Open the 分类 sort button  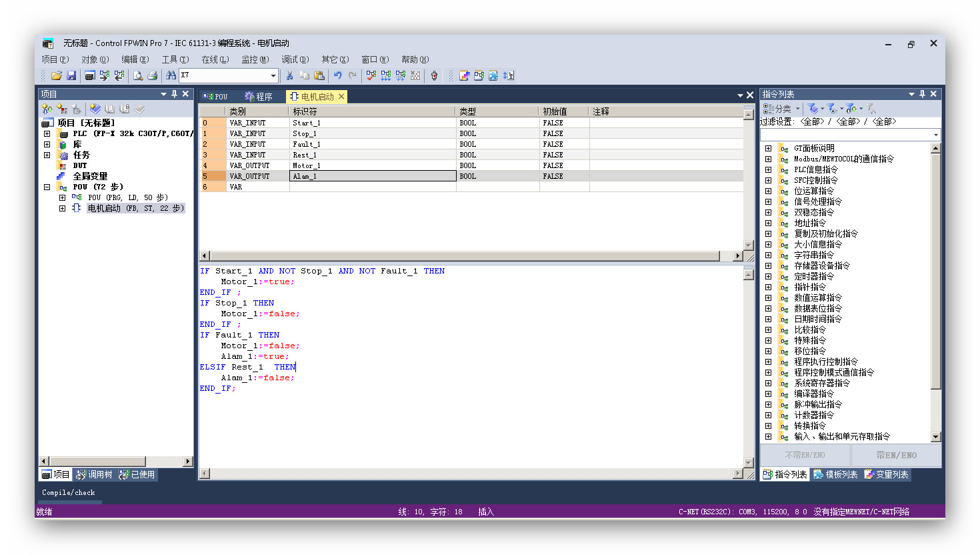781,108
